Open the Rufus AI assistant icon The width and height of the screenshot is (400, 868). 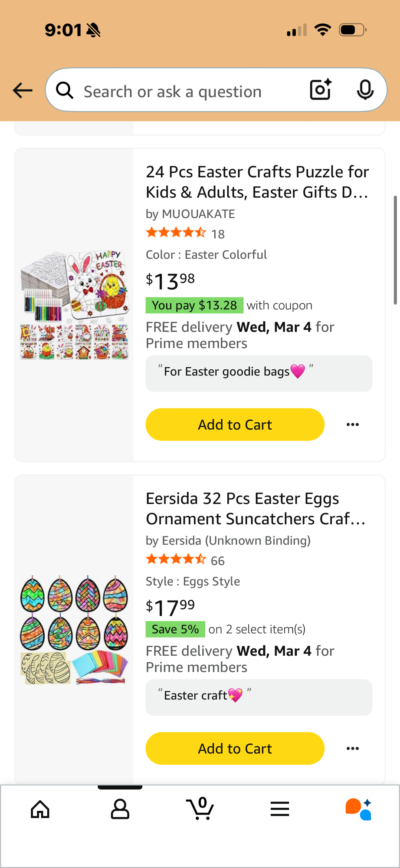coord(358,809)
